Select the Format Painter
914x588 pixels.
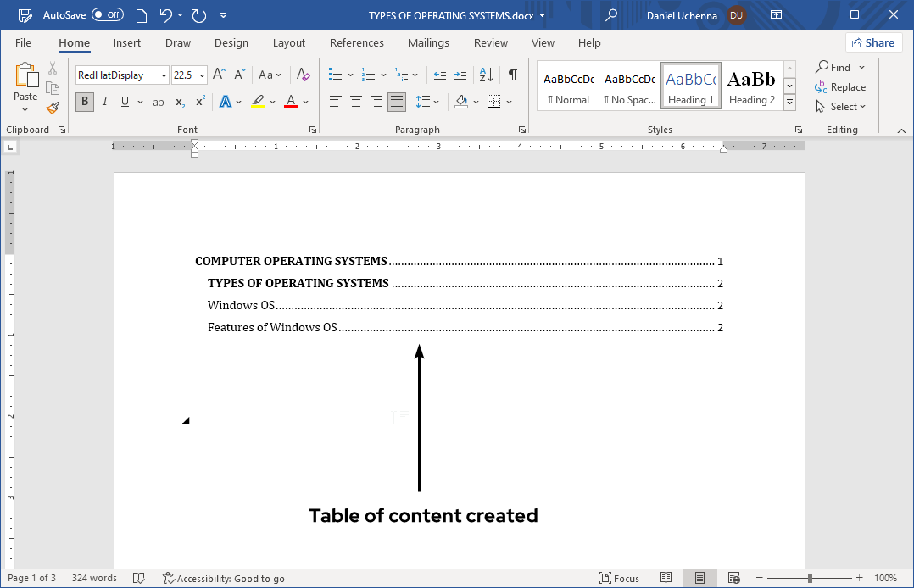[52, 107]
